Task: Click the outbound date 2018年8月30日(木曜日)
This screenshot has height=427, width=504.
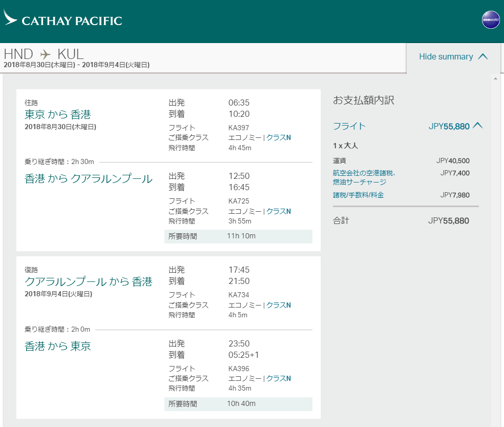Action: tap(60, 127)
